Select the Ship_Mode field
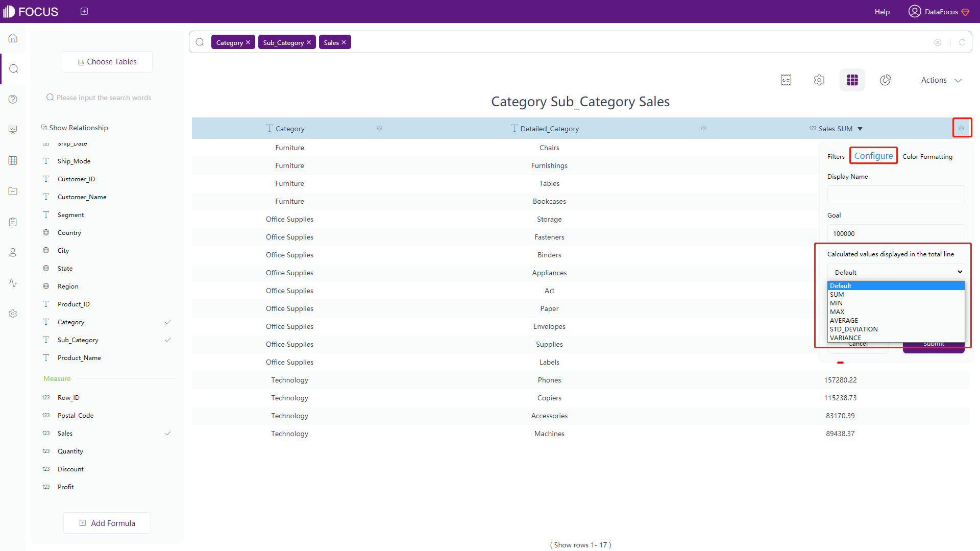 (73, 161)
